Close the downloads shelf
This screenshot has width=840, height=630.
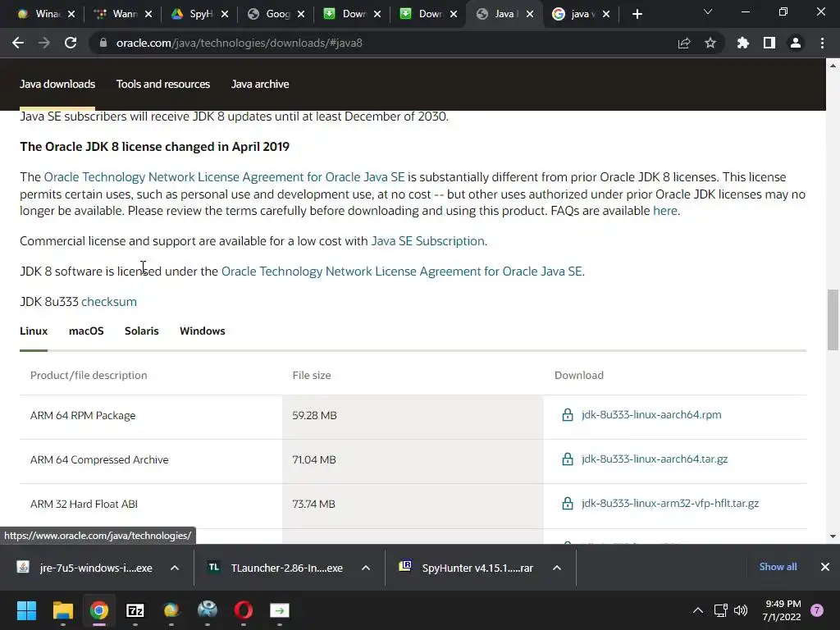pyautogui.click(x=825, y=567)
